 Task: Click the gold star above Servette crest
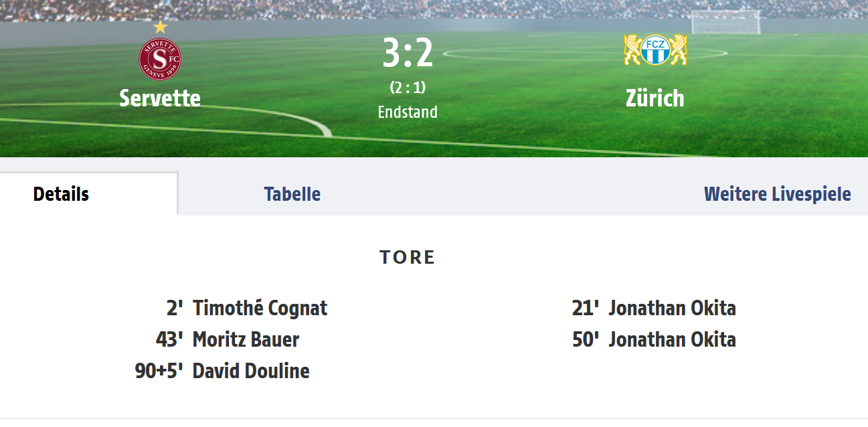point(160,27)
